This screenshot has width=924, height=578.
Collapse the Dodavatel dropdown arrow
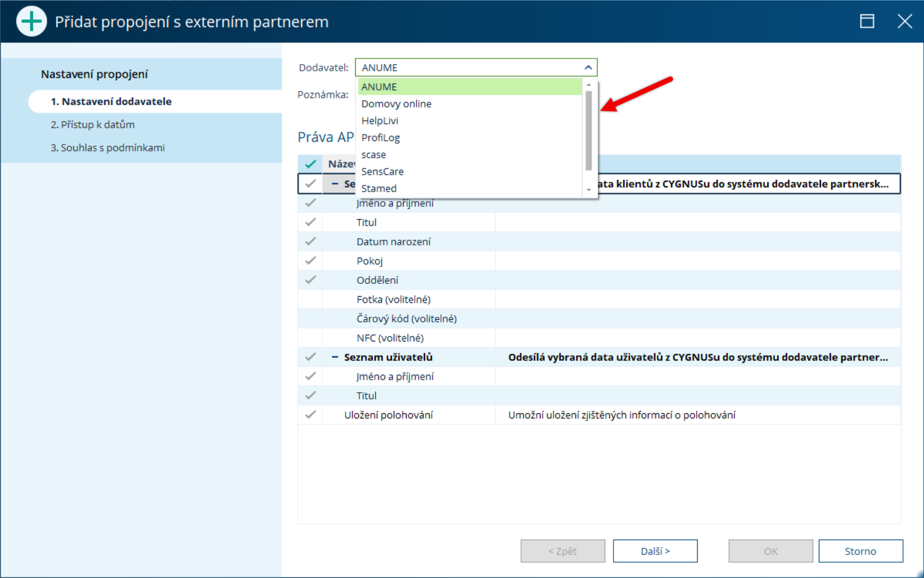(x=588, y=67)
